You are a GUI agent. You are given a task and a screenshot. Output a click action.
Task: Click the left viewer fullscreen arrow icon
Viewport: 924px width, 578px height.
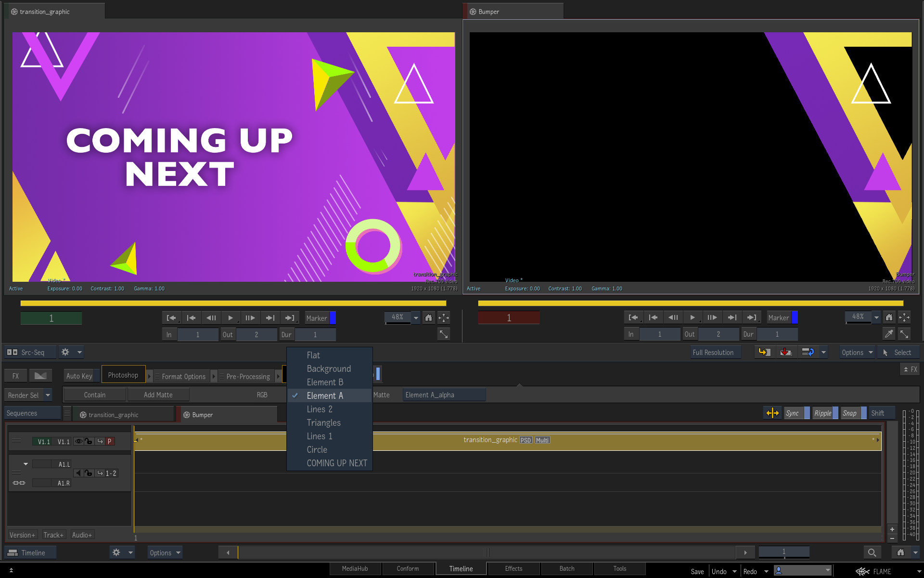click(x=443, y=334)
